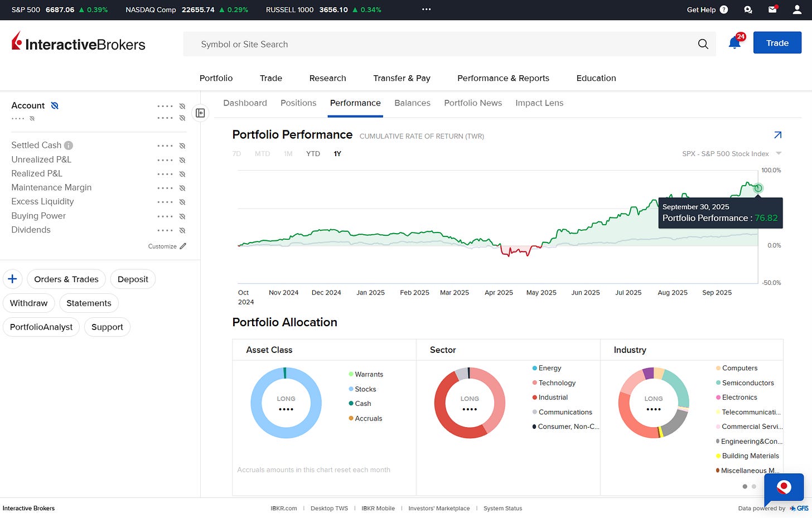Open the Portfolio News tab

pyautogui.click(x=473, y=103)
